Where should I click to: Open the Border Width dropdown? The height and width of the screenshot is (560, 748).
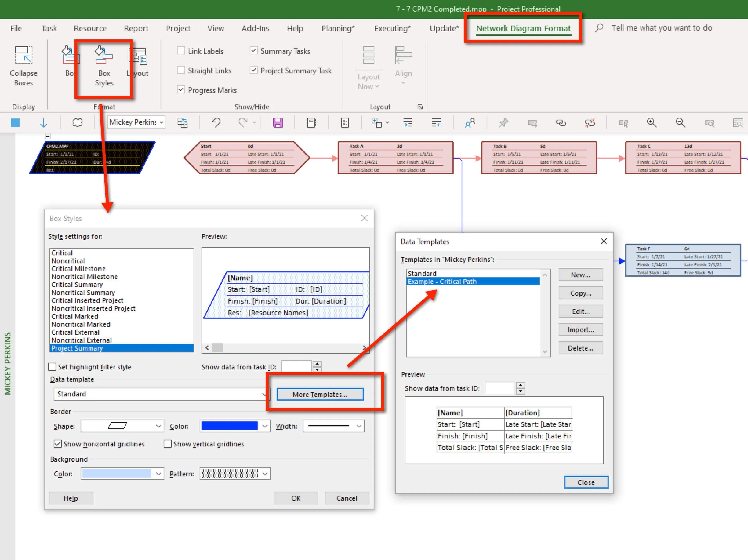point(333,426)
